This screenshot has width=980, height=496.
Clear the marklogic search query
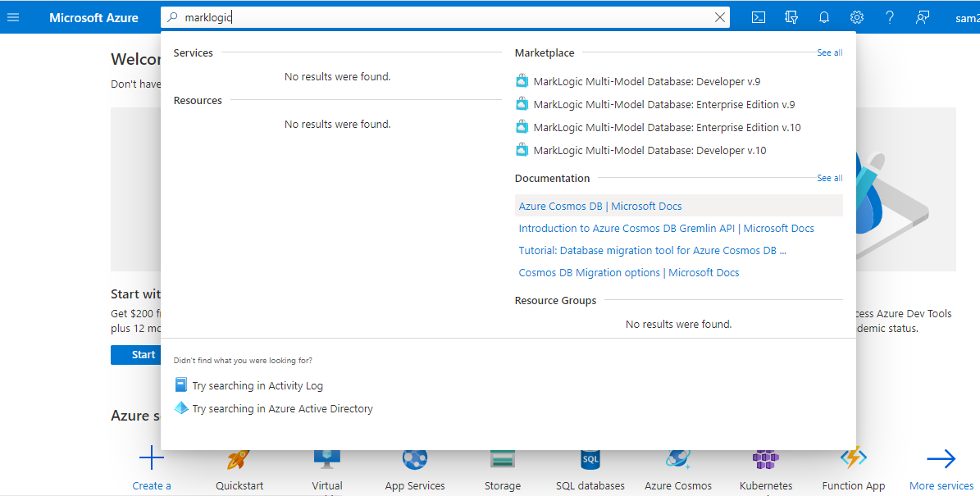pyautogui.click(x=720, y=16)
